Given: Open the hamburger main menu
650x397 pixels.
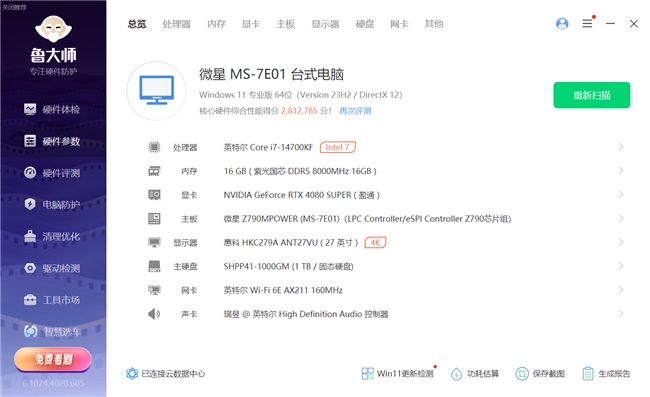Looking at the screenshot, I should pos(587,24).
